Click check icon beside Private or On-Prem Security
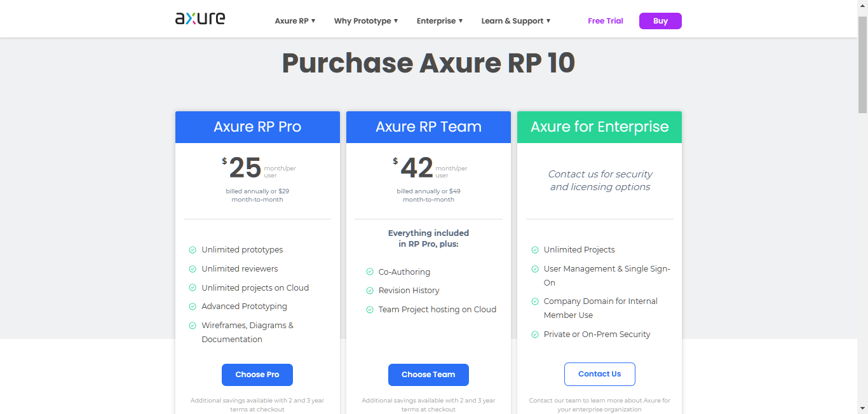 pyautogui.click(x=535, y=335)
